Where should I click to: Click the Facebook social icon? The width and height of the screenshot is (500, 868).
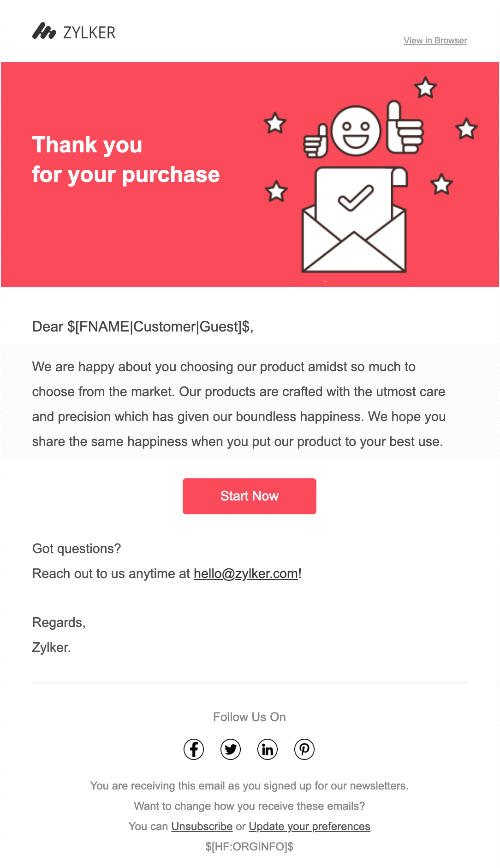[x=194, y=749]
